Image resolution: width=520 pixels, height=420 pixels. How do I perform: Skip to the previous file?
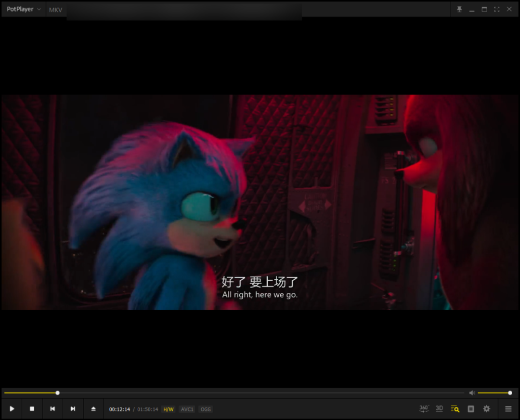(x=52, y=409)
